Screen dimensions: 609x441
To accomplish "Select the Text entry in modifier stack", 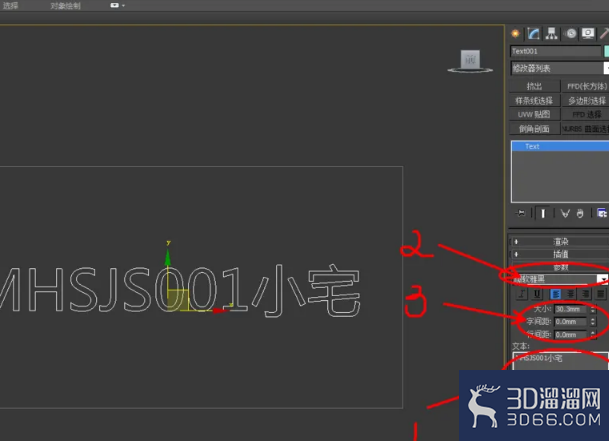I will click(x=560, y=146).
